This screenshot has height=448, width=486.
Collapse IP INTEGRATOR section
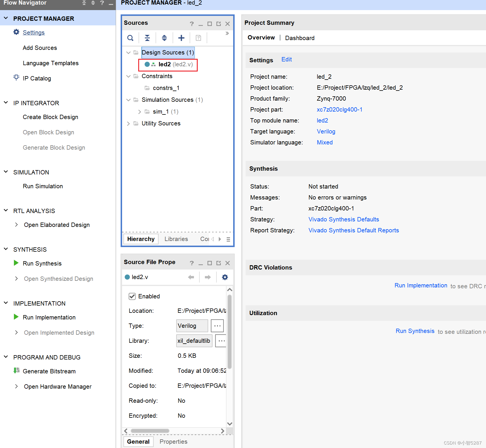pyautogui.click(x=6, y=103)
